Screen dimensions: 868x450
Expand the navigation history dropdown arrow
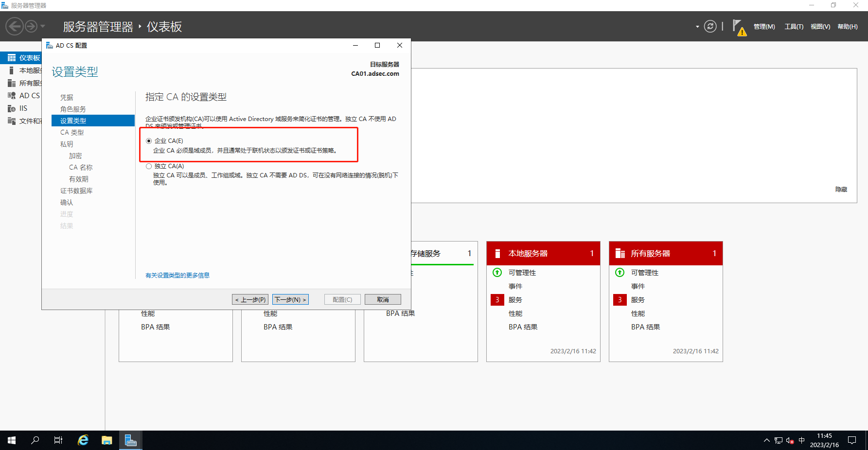pos(43,26)
